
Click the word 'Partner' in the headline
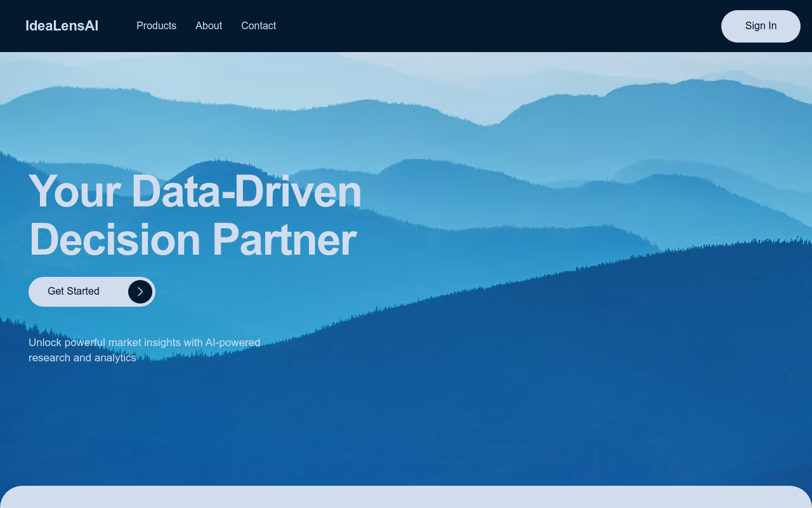pos(284,240)
